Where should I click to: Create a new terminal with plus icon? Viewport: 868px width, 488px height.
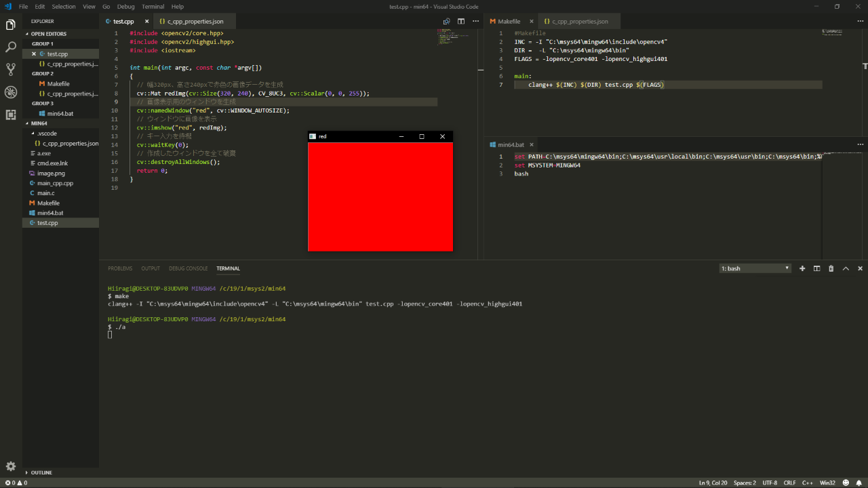pos(802,268)
